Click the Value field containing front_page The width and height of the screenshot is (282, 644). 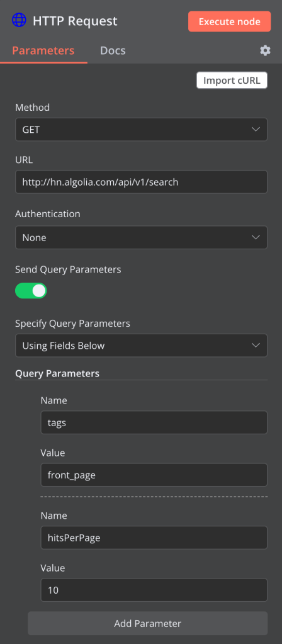coord(154,475)
